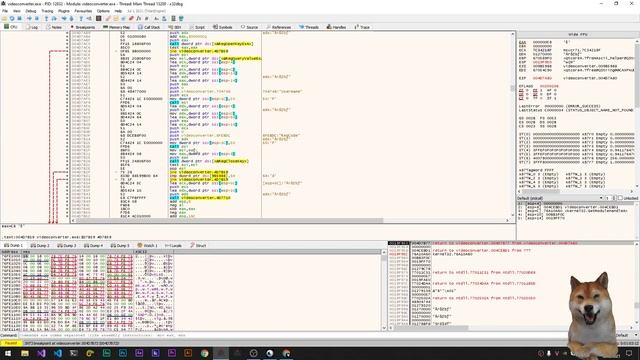Viewport: 640px width, 360px height.
Task: Select the Dump 5 tab
Action: coord(120,246)
